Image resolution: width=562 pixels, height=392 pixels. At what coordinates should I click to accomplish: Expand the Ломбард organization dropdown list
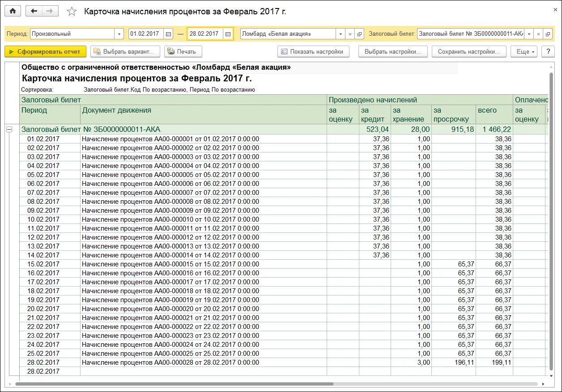[x=341, y=34]
